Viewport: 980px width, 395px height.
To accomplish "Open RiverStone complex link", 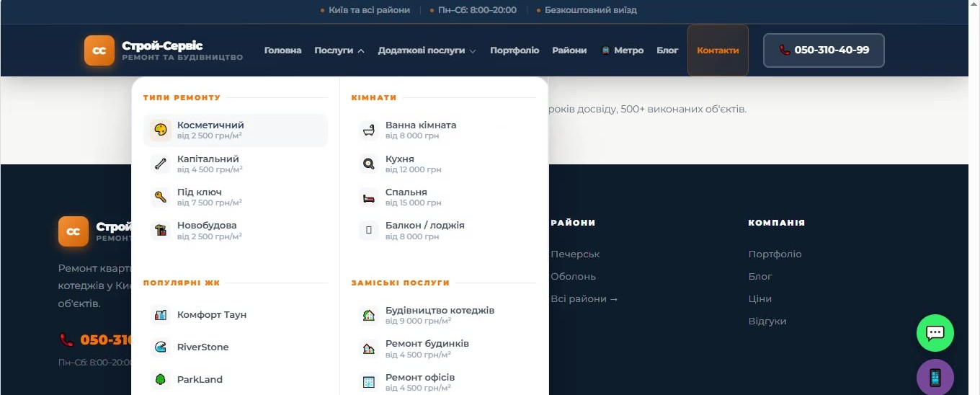I will point(236,347).
